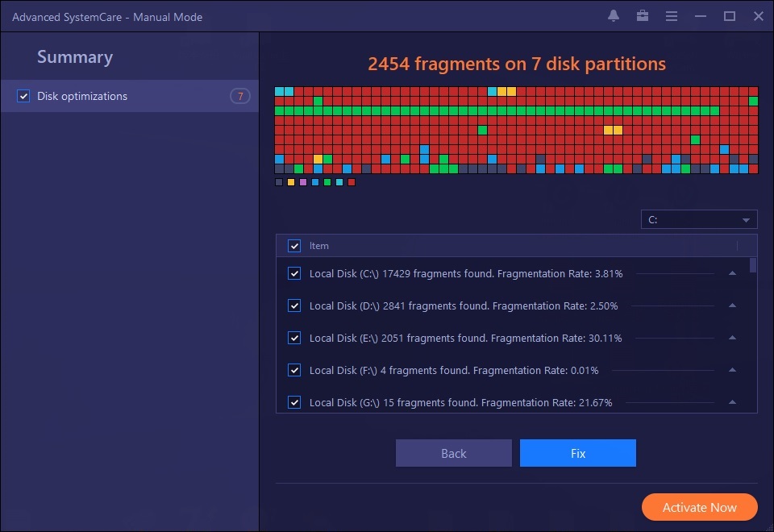Close the Advanced SystemCare window
The width and height of the screenshot is (774, 532).
pos(759,16)
